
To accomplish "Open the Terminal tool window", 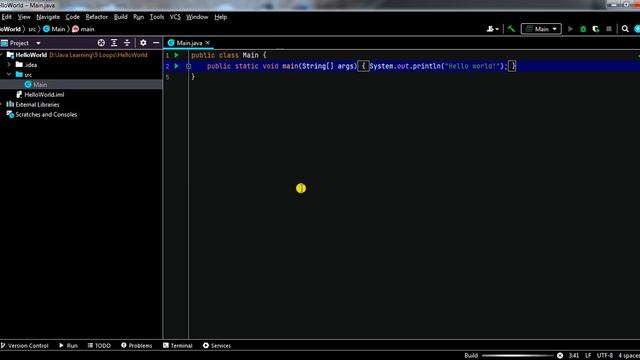I will click(x=178, y=345).
